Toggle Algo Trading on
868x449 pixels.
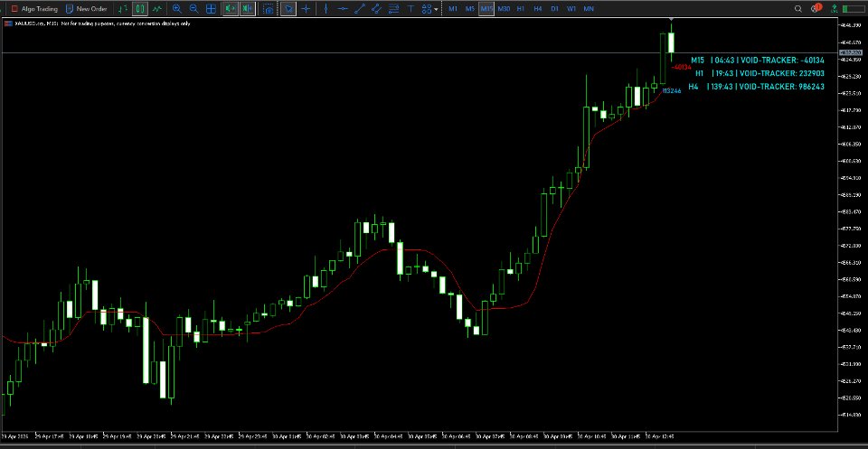click(x=34, y=9)
